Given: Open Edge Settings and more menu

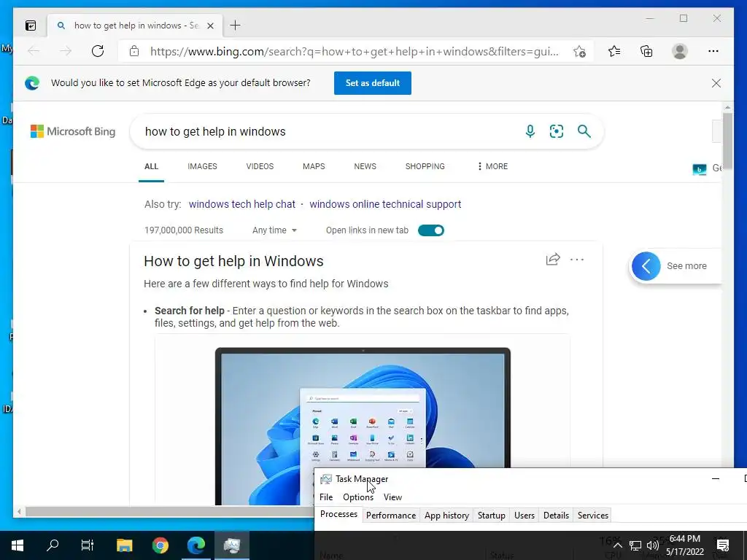Looking at the screenshot, I should 713,51.
